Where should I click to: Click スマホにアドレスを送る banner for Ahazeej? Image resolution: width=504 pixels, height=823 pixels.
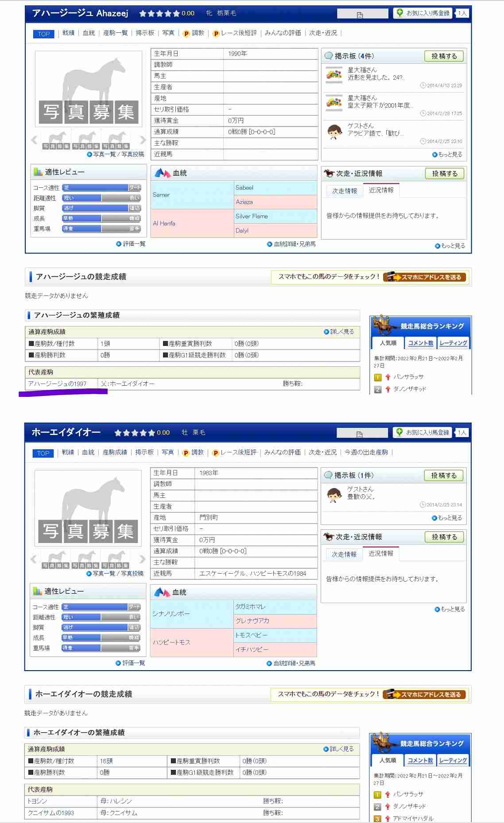pyautogui.click(x=425, y=277)
